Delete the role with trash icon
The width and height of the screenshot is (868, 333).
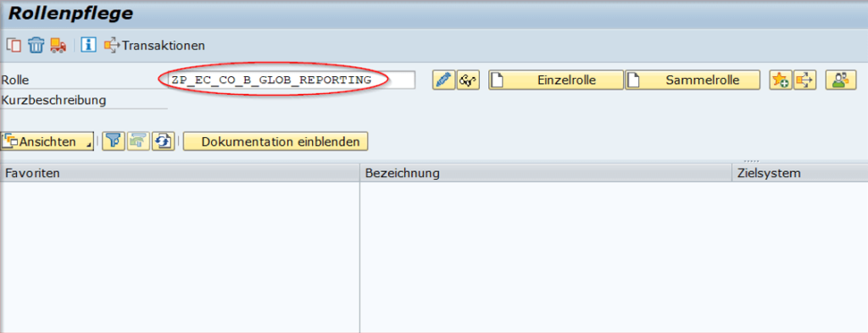point(36,45)
